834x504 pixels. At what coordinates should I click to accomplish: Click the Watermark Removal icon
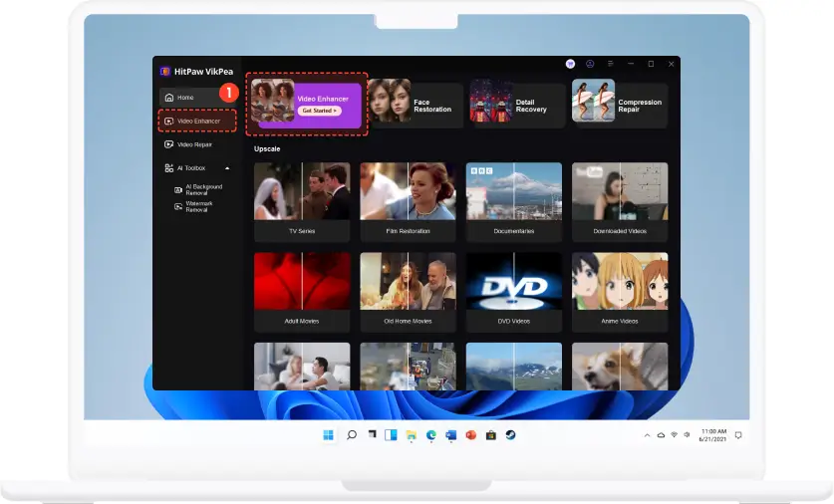pos(178,205)
